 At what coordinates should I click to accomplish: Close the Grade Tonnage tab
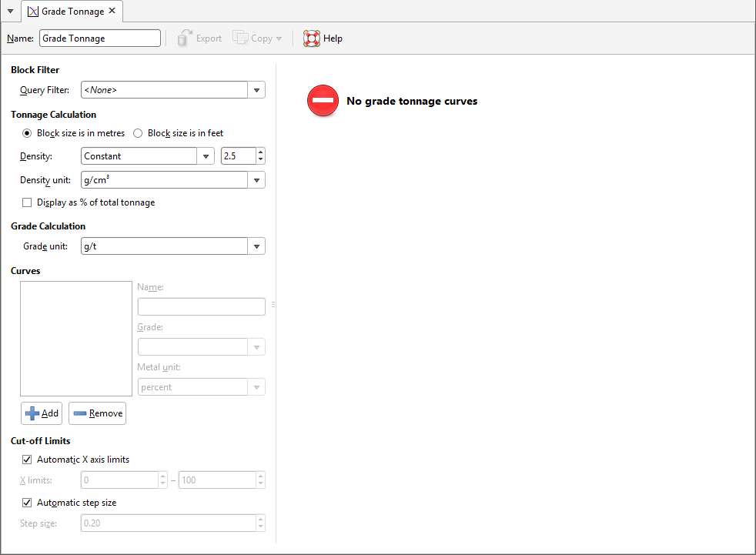[x=112, y=11]
